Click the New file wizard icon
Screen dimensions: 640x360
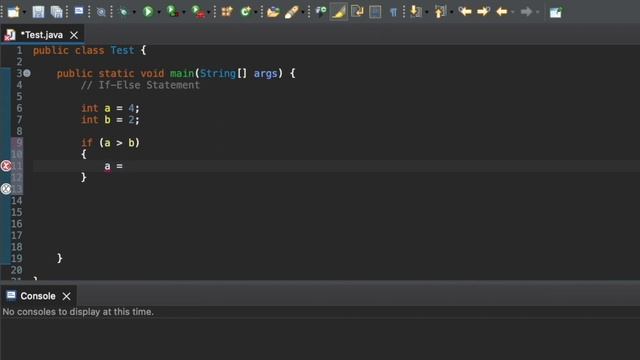tap(13, 11)
